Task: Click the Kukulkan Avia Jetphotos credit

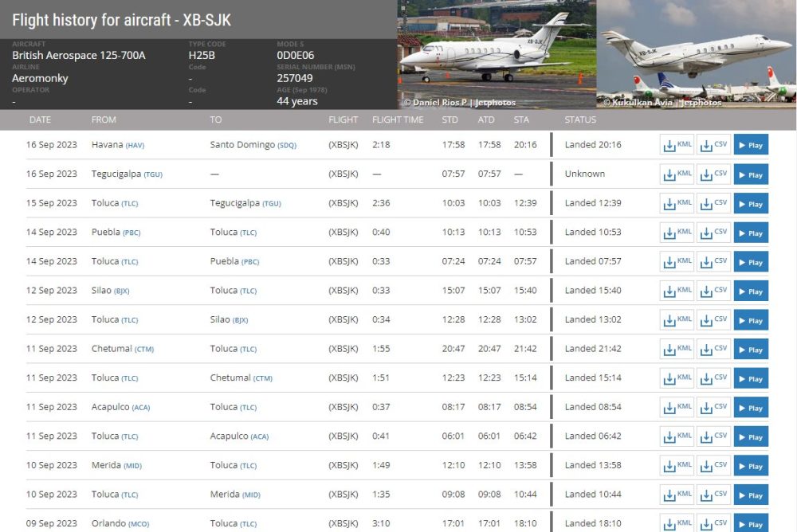Action: [x=662, y=103]
